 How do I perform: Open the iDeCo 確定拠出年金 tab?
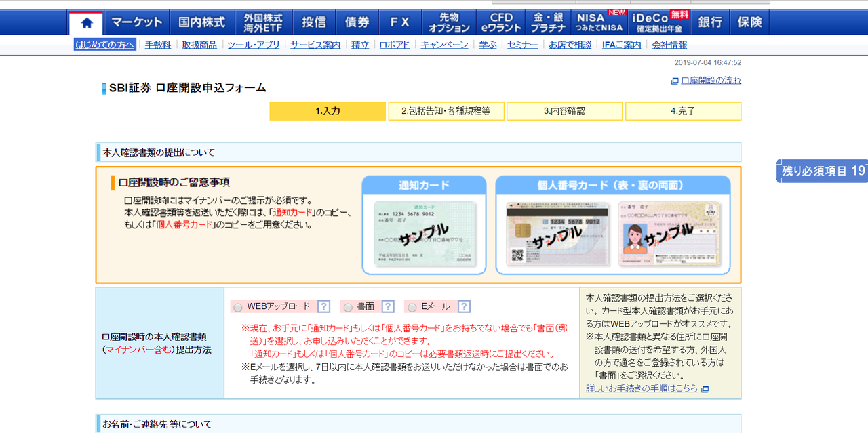pyautogui.click(x=660, y=22)
